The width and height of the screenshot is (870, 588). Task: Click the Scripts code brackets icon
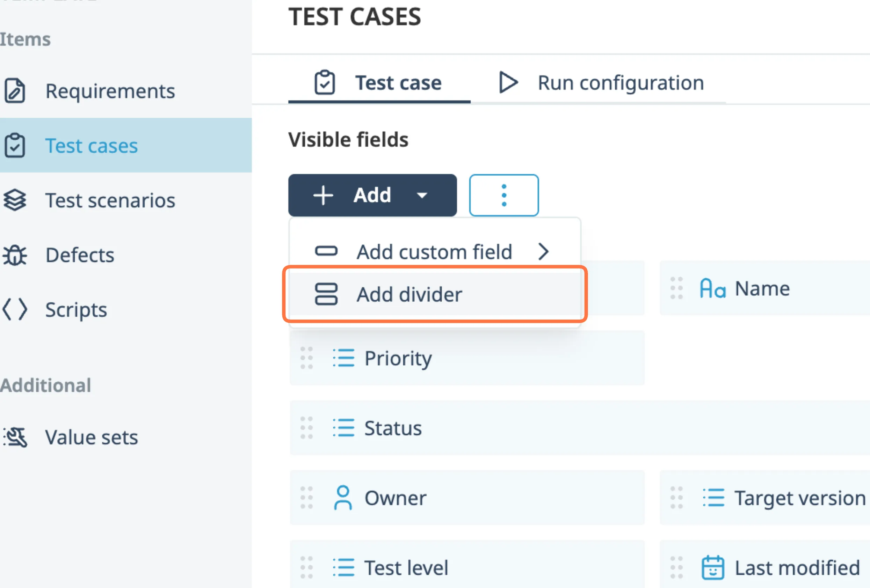click(x=15, y=310)
